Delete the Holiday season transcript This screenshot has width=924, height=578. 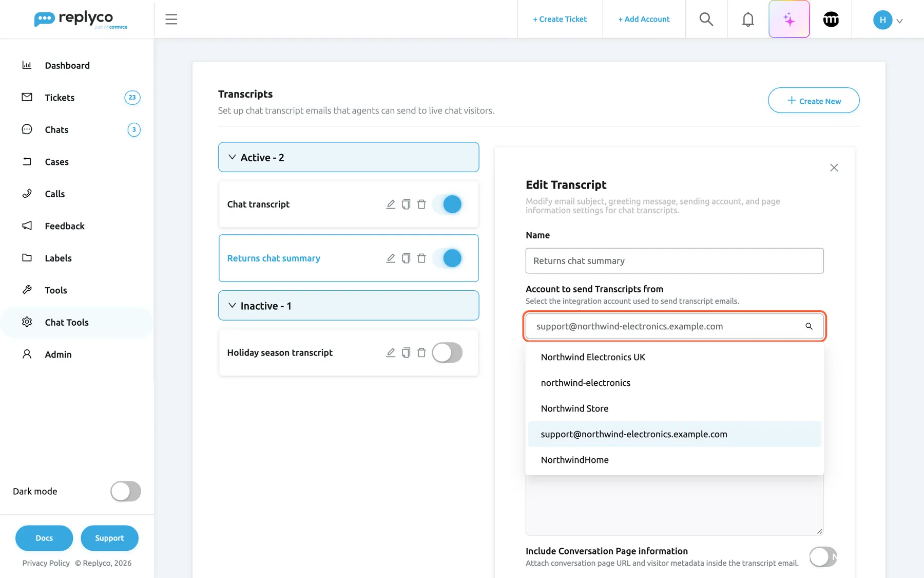pyautogui.click(x=421, y=352)
